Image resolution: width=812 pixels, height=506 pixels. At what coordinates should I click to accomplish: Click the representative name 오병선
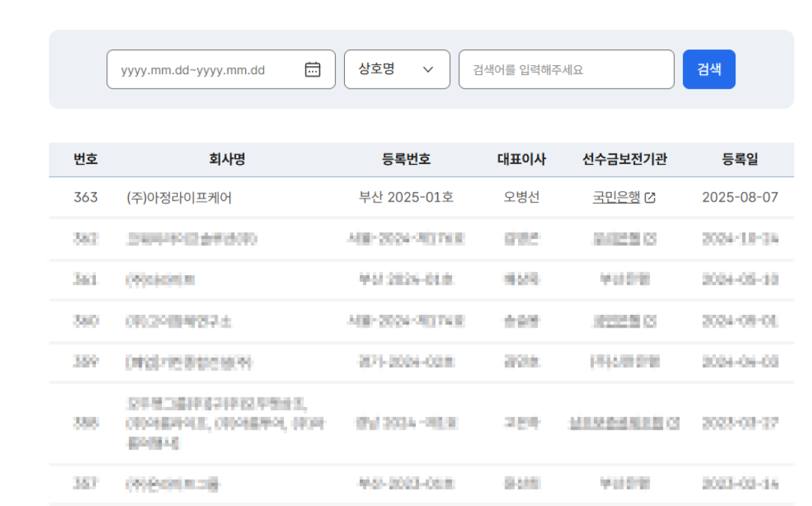[522, 198]
